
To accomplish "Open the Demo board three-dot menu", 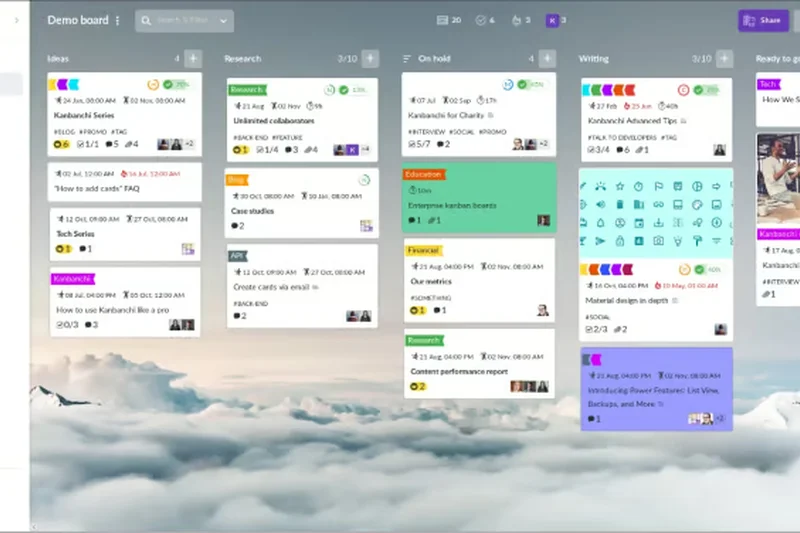I will coord(117,20).
